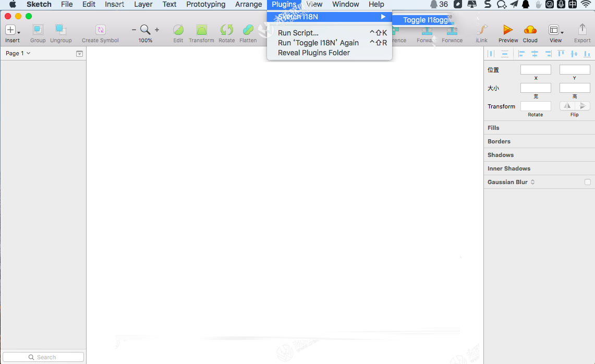Viewport: 595px width, 364px height.
Task: Distribute layers vertically in the inspector
Action: [505, 54]
